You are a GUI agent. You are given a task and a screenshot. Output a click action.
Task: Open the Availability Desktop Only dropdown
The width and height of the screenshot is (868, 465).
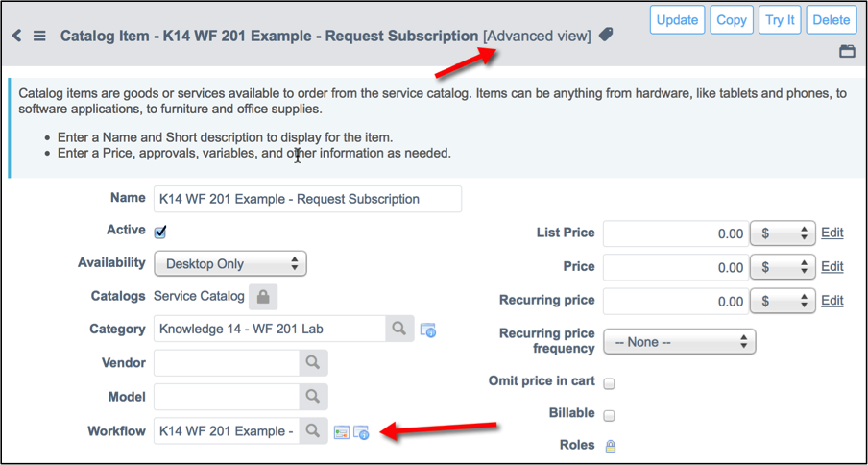[230, 264]
